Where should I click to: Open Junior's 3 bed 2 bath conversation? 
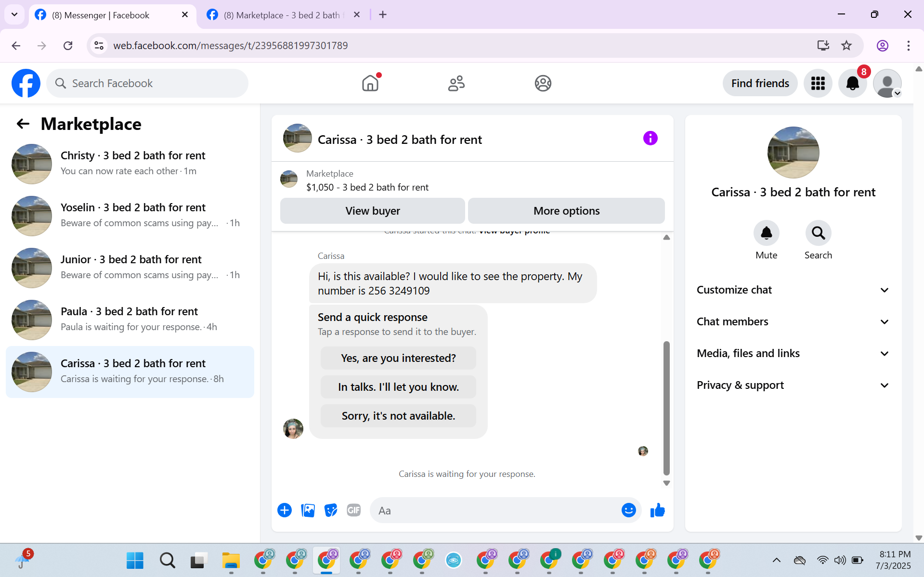click(130, 268)
